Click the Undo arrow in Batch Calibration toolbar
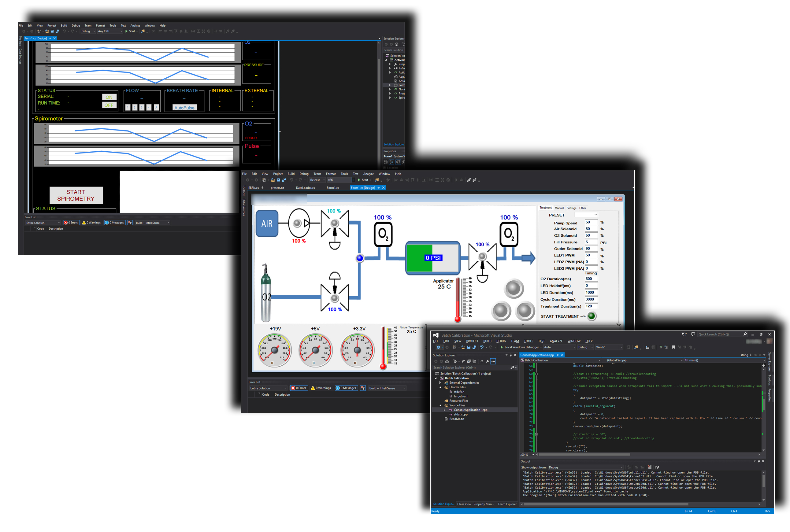 click(x=481, y=347)
